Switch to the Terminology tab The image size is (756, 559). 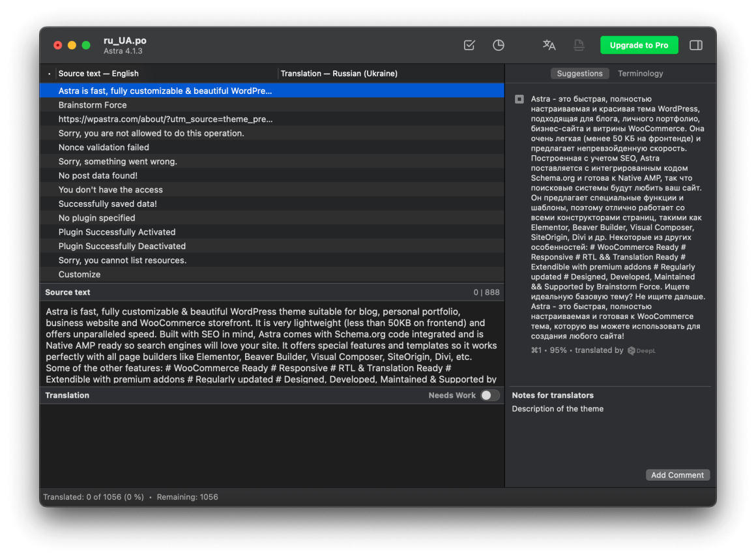pos(640,73)
